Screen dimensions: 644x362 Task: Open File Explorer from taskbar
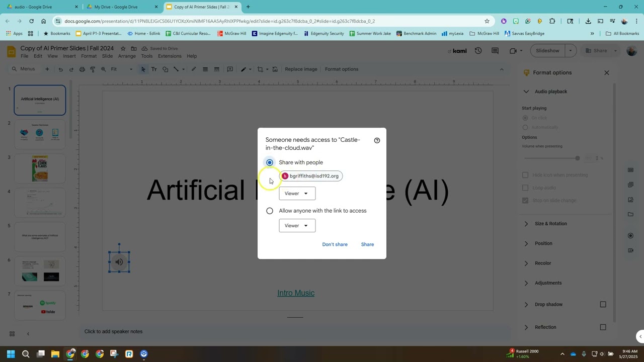pos(55,354)
